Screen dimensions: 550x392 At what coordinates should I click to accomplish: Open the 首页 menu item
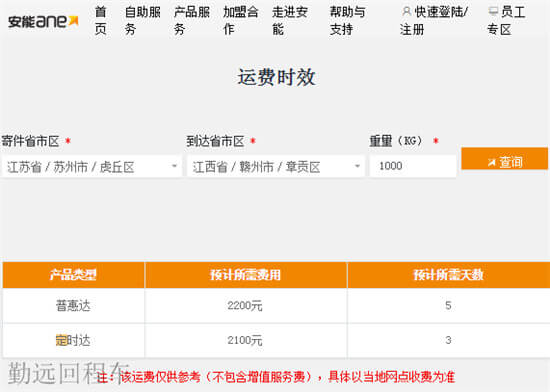pyautogui.click(x=100, y=21)
